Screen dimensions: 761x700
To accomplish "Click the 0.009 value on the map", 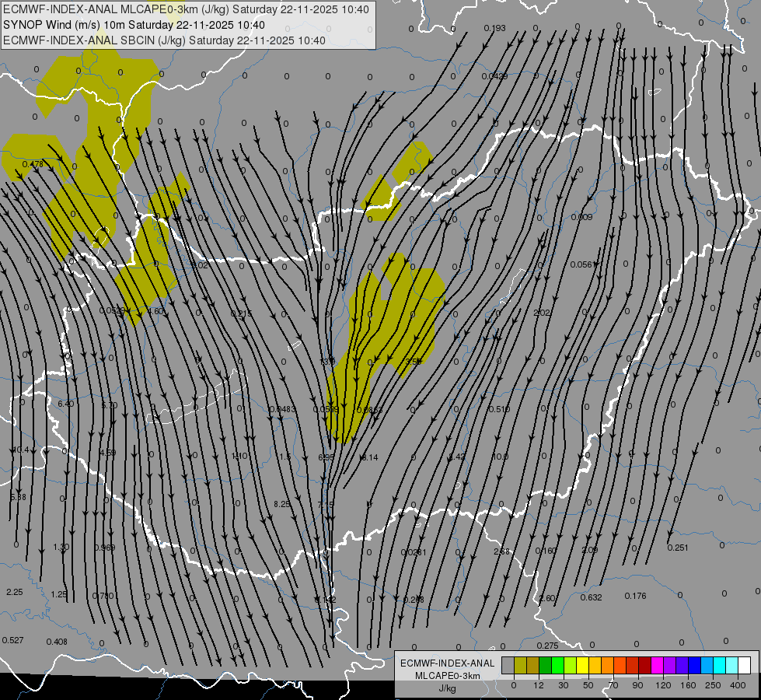I will tap(581, 217).
